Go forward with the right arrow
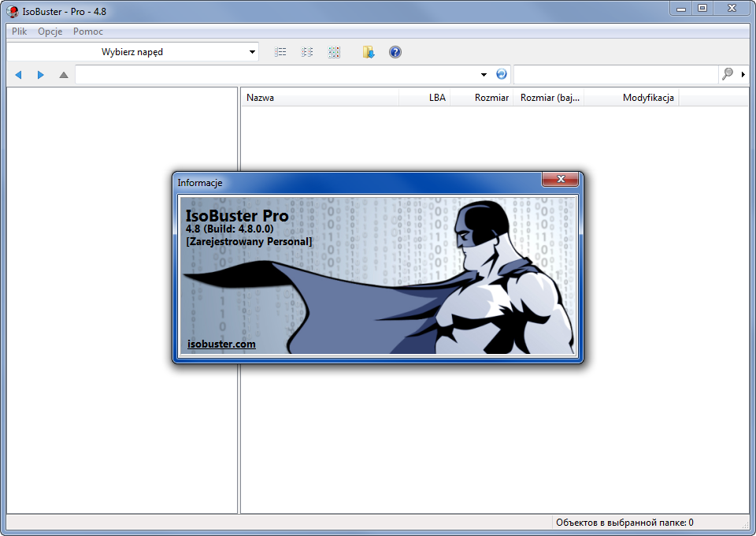Image resolution: width=756 pixels, height=536 pixels. (40, 75)
